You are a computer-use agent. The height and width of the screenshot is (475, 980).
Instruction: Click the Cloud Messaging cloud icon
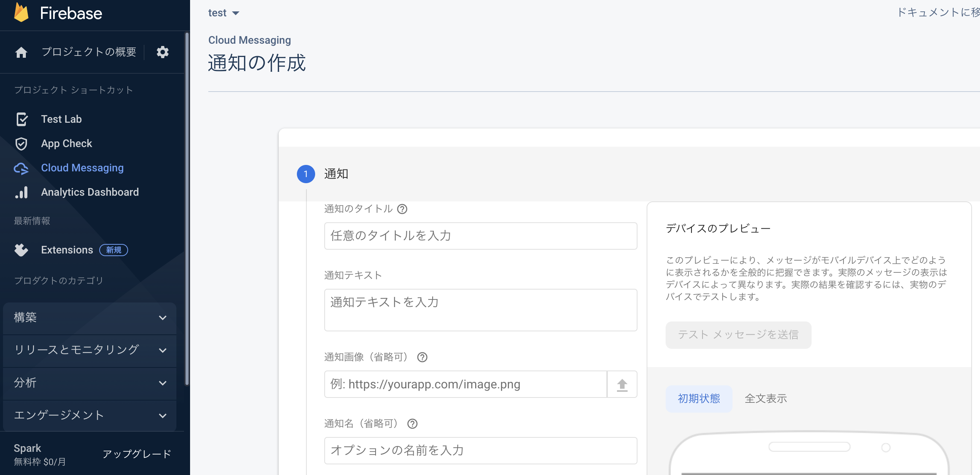(x=21, y=168)
